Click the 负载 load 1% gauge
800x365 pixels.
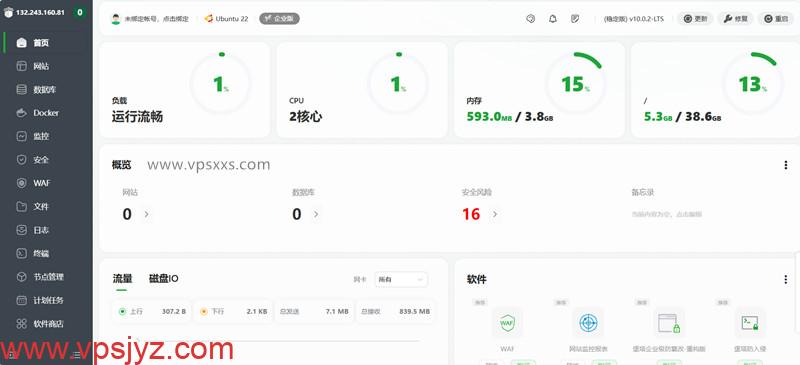221,84
